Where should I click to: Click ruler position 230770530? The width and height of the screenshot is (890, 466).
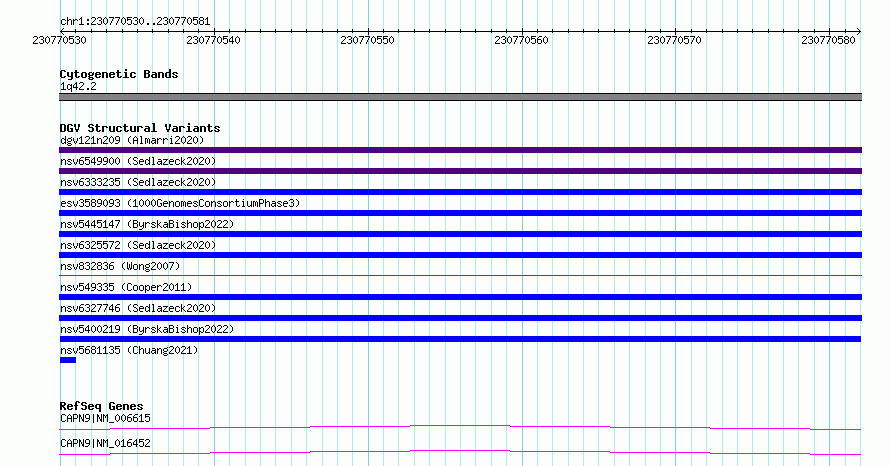[60, 40]
